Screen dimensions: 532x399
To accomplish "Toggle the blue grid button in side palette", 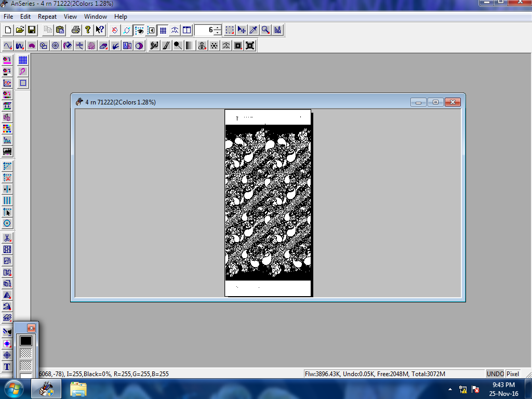I will (23, 60).
